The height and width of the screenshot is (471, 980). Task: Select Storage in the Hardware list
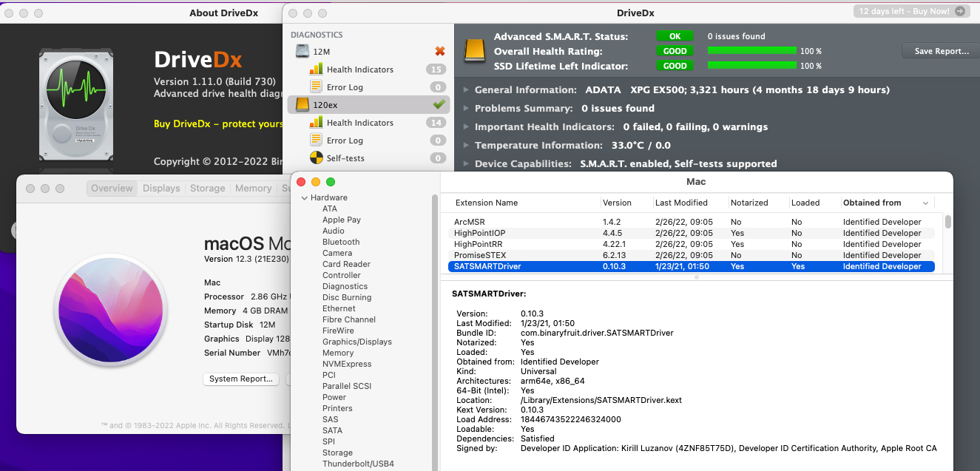point(337,453)
